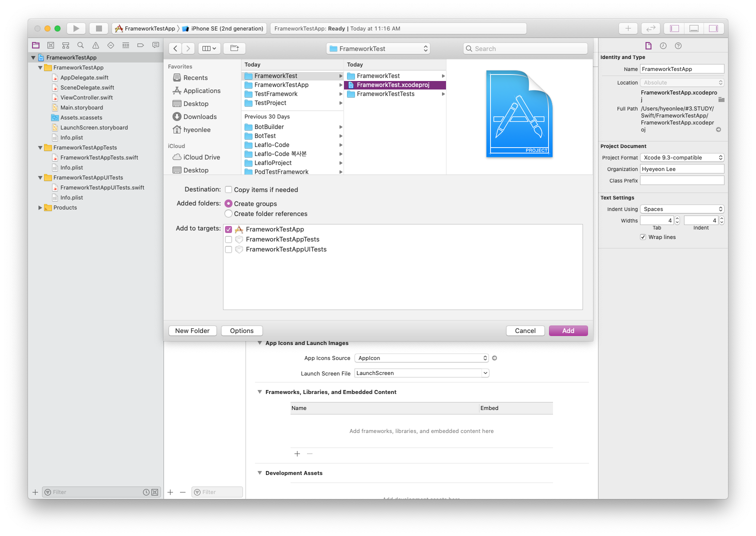The image size is (756, 536).
Task: Click the Options button
Action: [x=241, y=330]
